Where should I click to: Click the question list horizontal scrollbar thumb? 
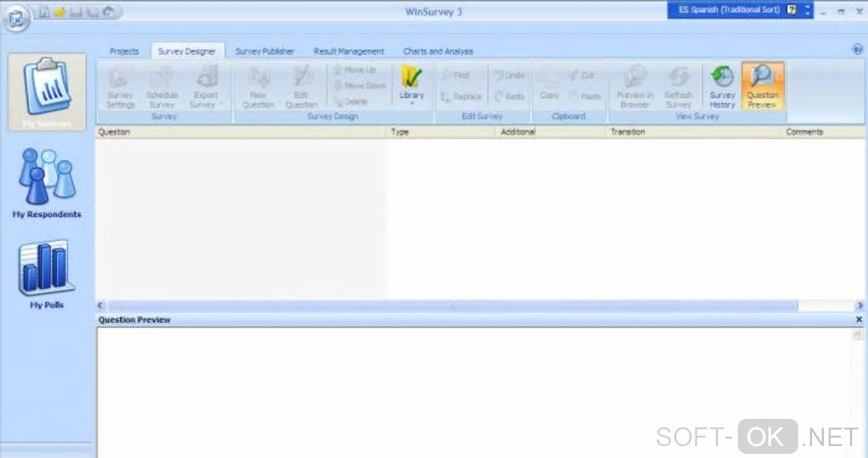(x=453, y=305)
